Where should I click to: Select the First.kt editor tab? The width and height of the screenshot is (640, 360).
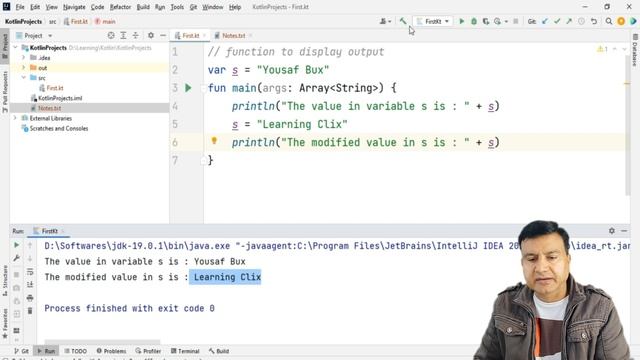click(190, 36)
